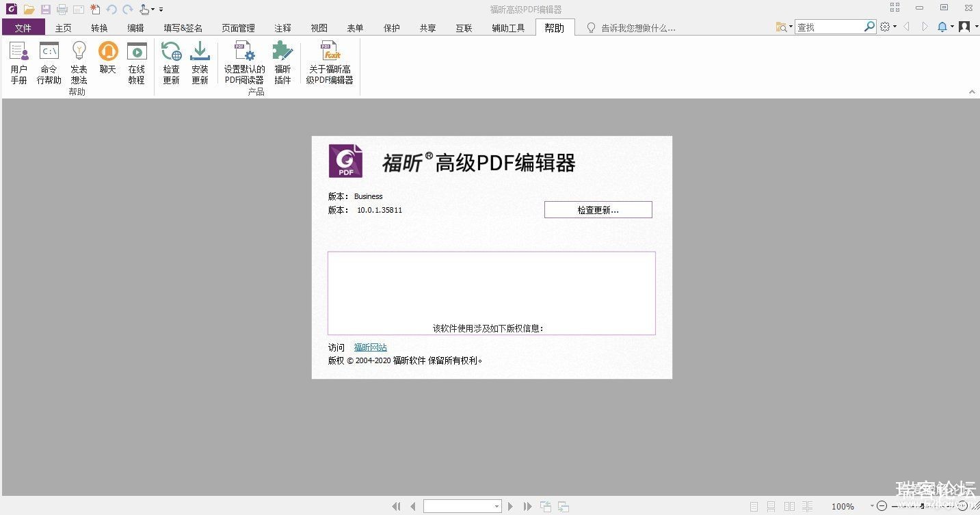
Task: Open Foxit Plugins (福昕插件)
Action: 282,62
